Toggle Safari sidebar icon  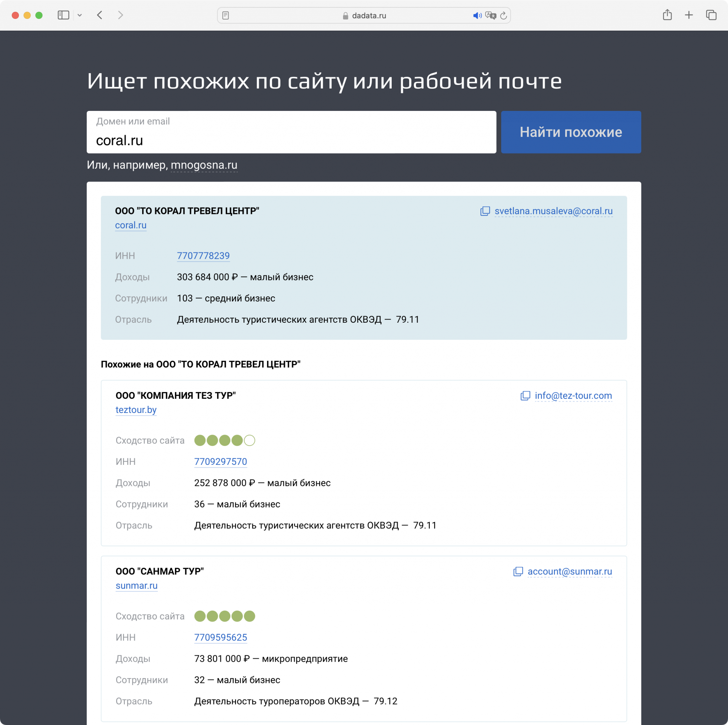63,15
